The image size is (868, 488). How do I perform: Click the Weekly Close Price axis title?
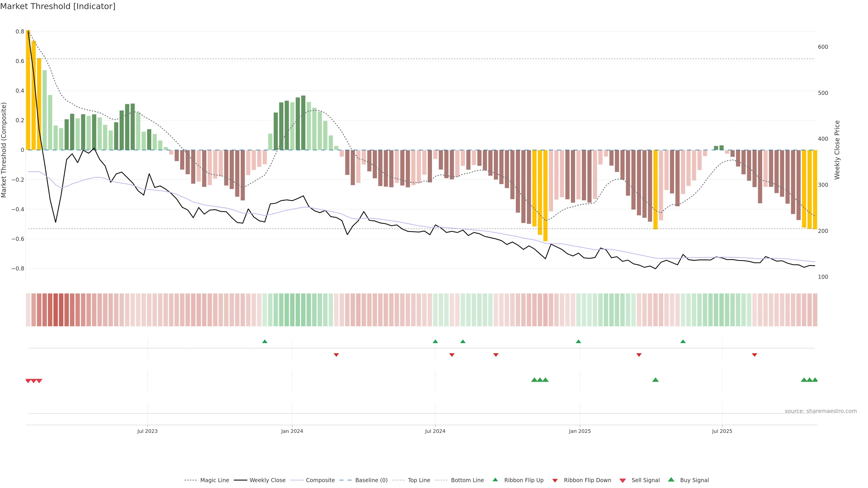(x=837, y=150)
